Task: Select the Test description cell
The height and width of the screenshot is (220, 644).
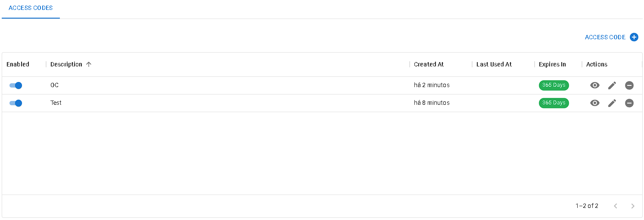Action: pyautogui.click(x=56, y=103)
